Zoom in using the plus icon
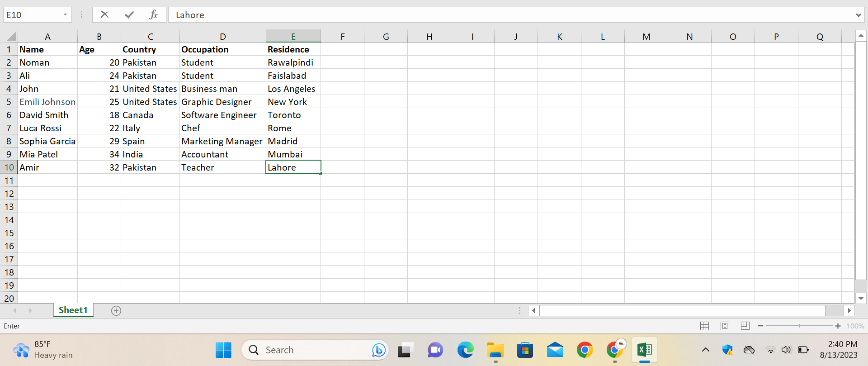 [x=838, y=326]
